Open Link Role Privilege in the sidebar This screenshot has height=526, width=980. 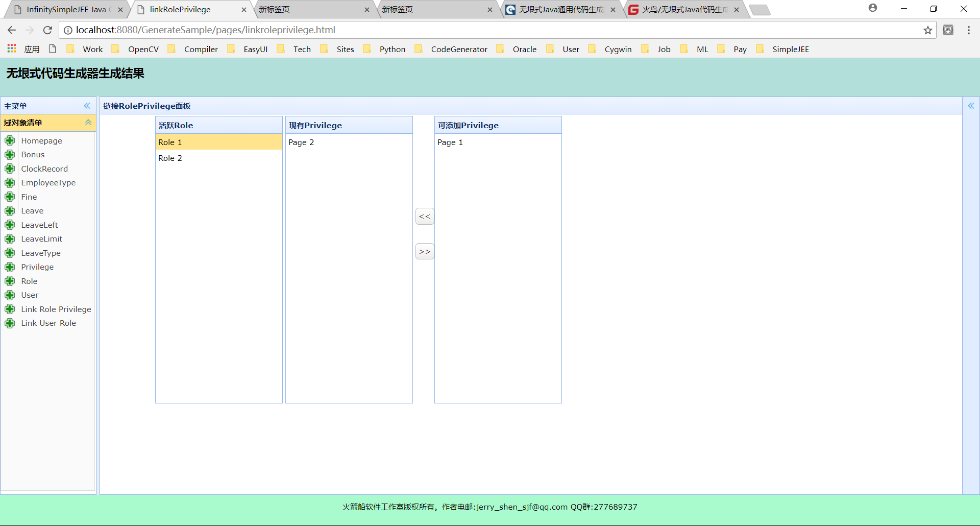[56, 309]
